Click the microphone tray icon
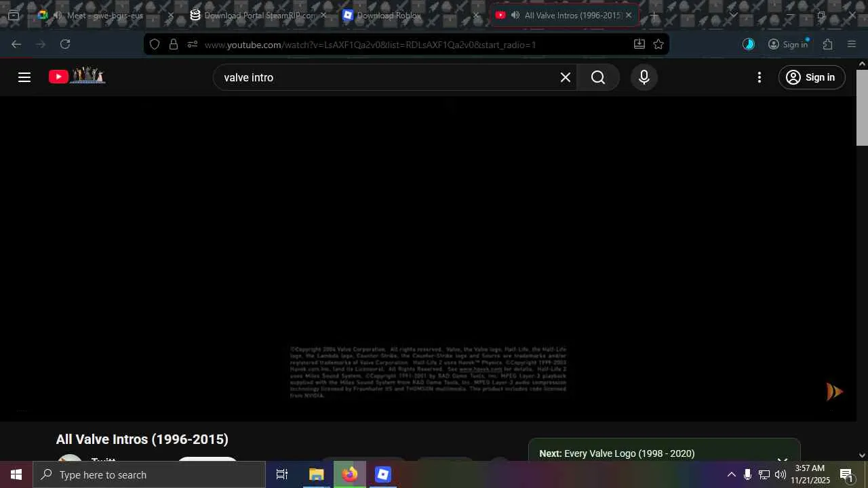The height and width of the screenshot is (488, 868). (747, 474)
